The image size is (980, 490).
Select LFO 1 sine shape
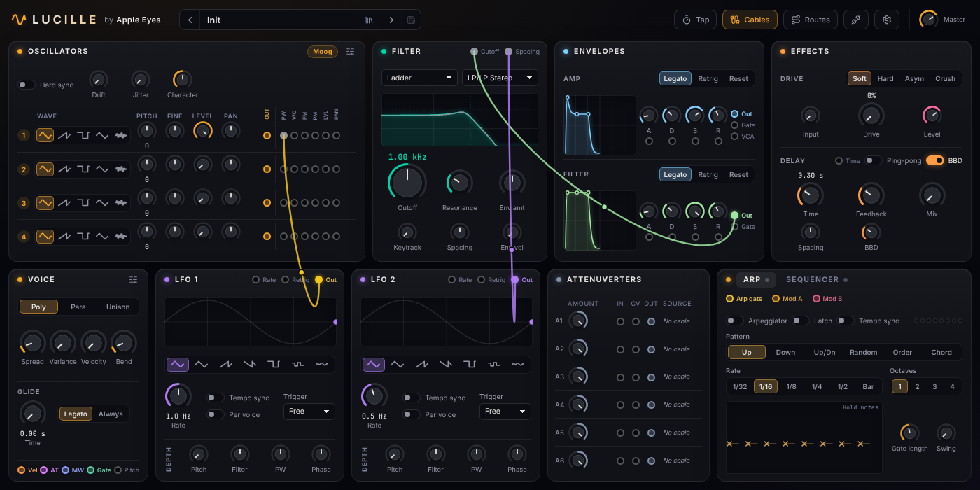pos(178,364)
